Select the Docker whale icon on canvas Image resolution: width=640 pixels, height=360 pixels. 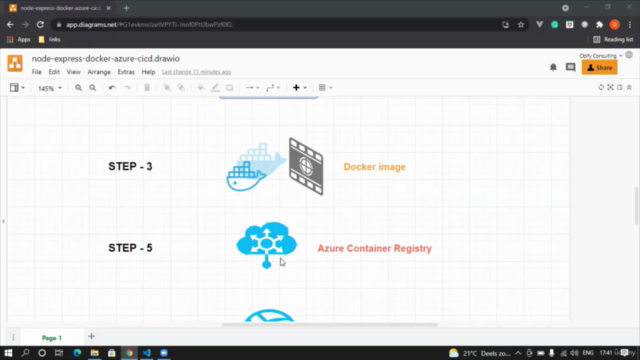point(255,167)
